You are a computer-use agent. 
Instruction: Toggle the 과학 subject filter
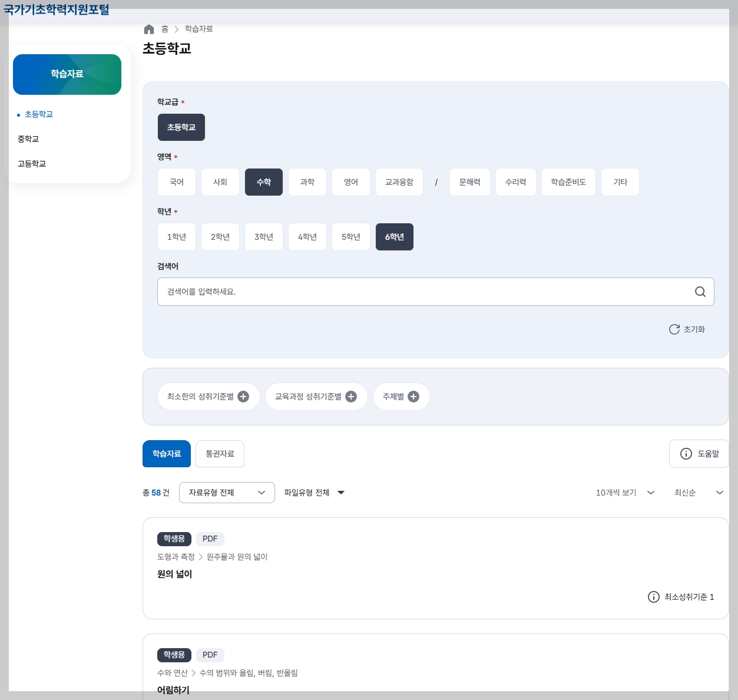pos(307,182)
